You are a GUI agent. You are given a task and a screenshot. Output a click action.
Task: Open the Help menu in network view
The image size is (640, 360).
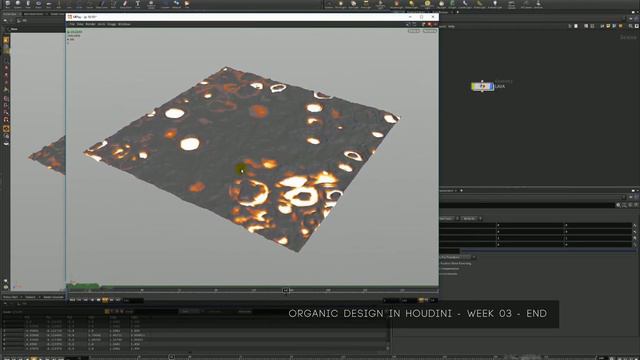point(451,27)
